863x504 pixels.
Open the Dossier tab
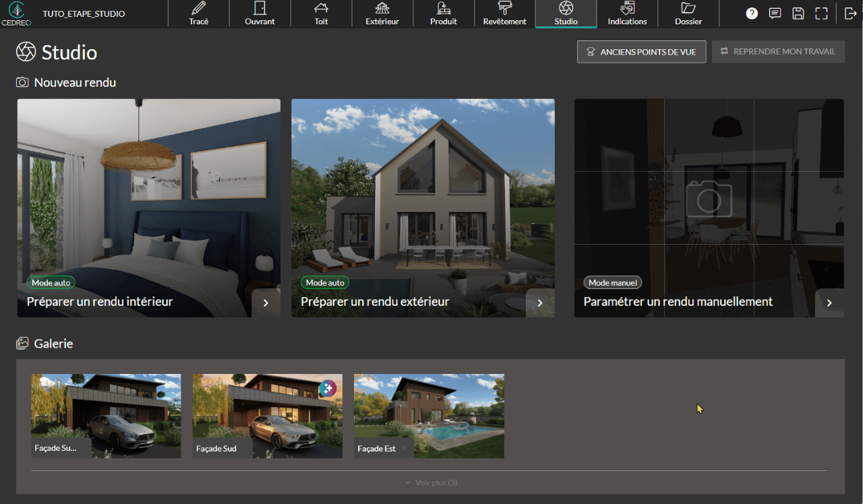pyautogui.click(x=688, y=13)
